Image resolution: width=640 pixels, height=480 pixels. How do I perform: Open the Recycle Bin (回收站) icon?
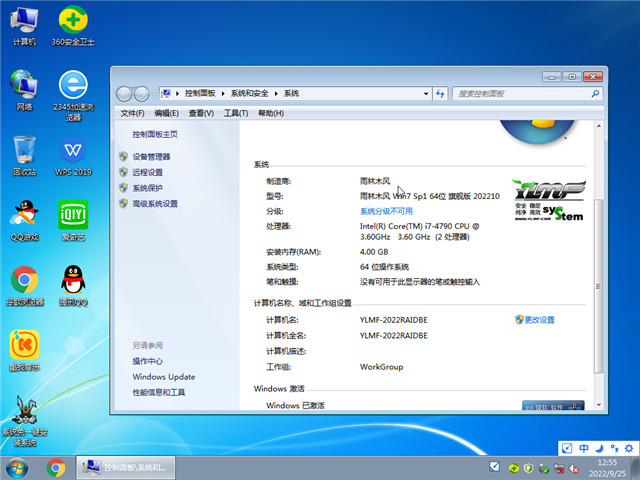(x=24, y=151)
